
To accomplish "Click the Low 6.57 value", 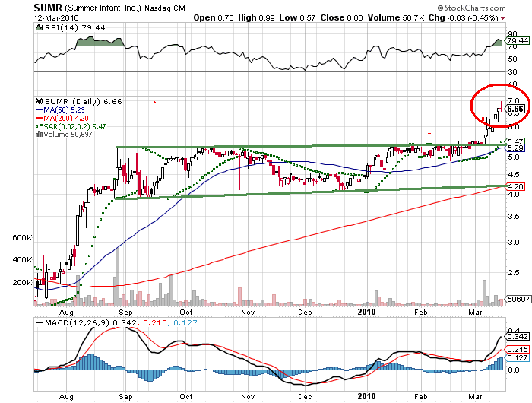I will click(298, 17).
